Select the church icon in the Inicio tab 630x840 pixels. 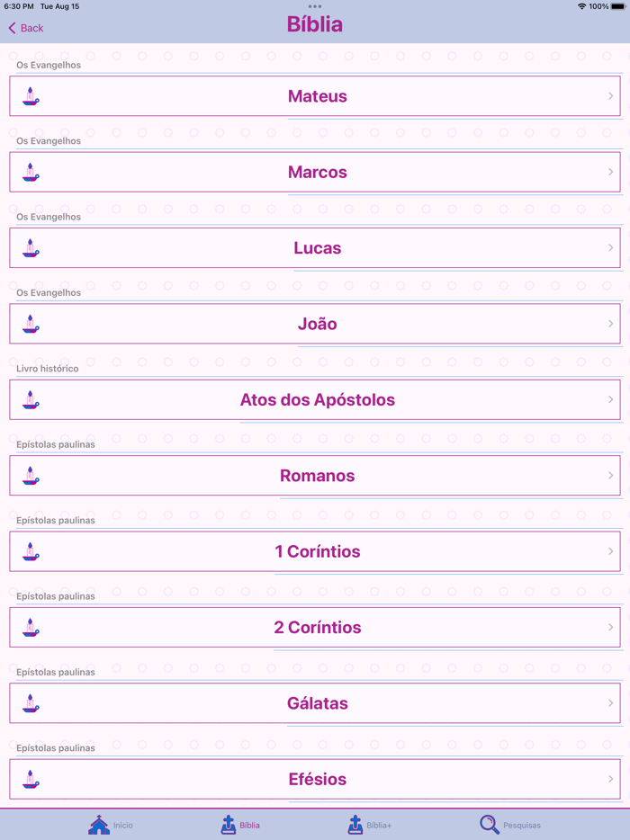99,823
